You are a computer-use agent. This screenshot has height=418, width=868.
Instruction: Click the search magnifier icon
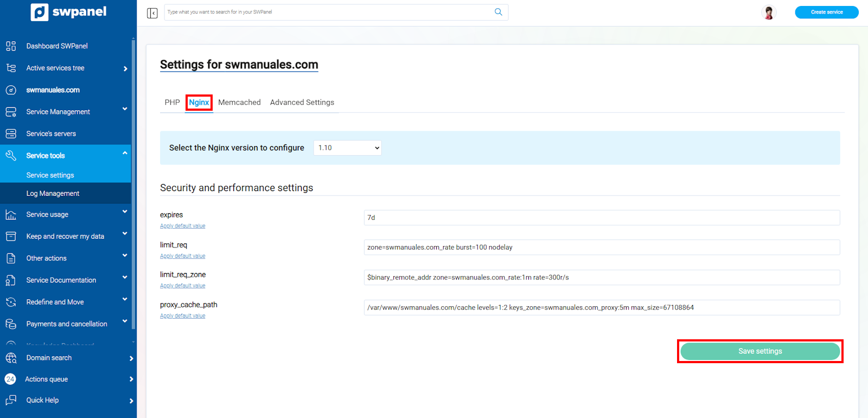498,12
